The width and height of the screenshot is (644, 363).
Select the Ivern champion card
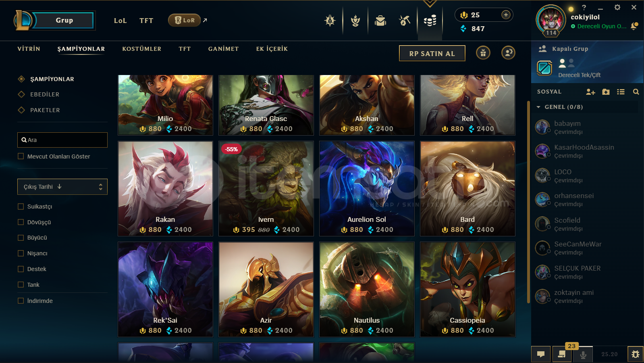point(266,188)
